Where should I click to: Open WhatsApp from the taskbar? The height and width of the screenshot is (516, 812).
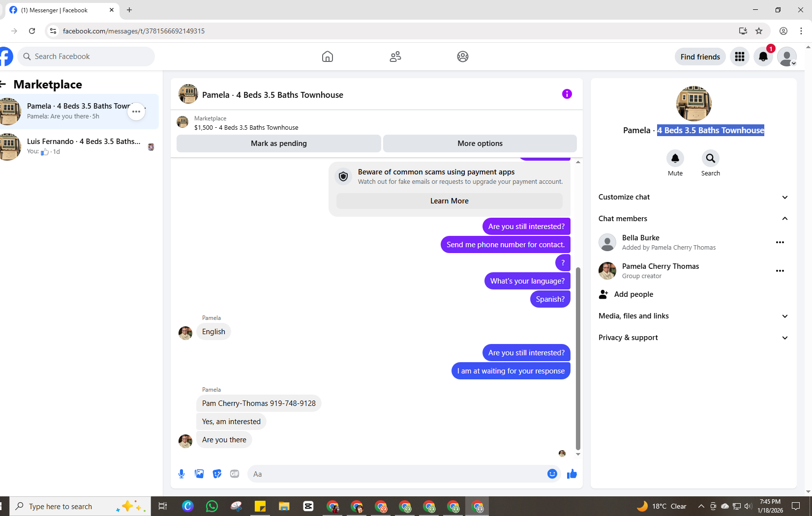[x=211, y=506]
